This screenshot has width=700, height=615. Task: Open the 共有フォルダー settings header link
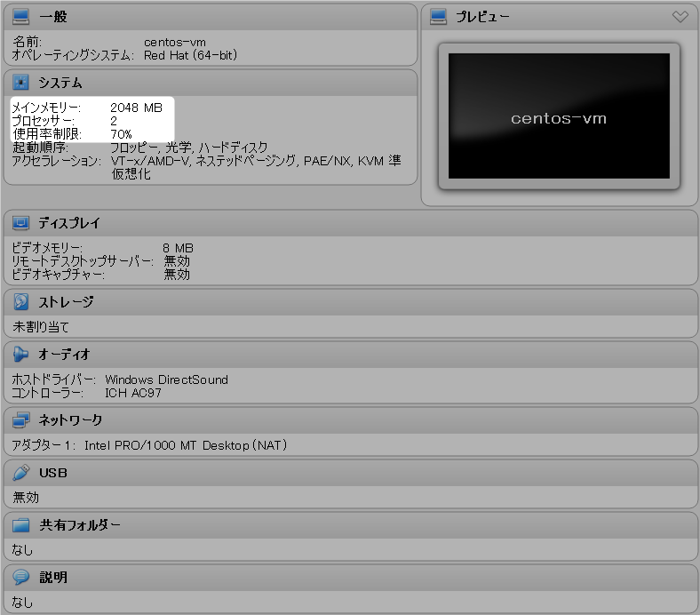80,525
